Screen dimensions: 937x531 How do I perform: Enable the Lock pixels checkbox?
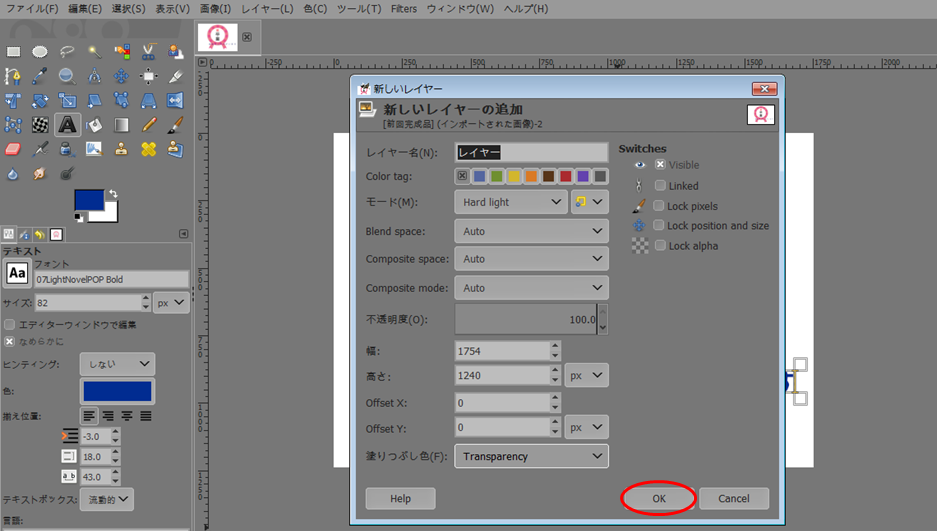659,205
